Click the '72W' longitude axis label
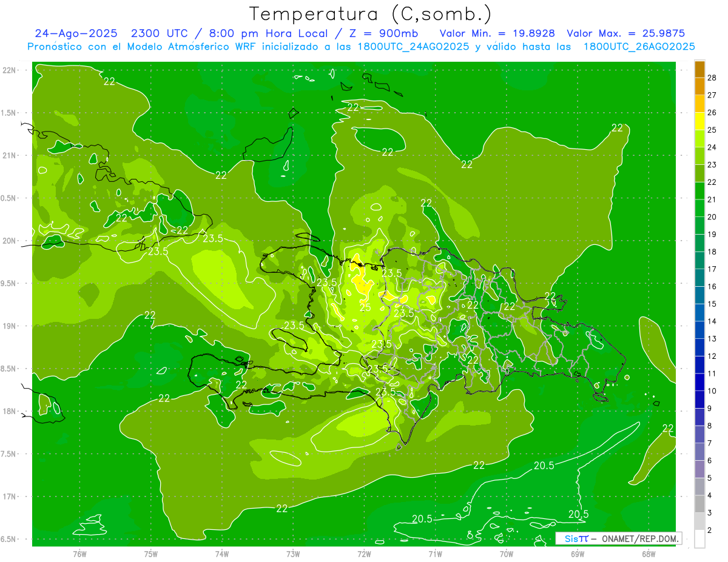Viewport: 728px width, 562px height. tap(364, 554)
